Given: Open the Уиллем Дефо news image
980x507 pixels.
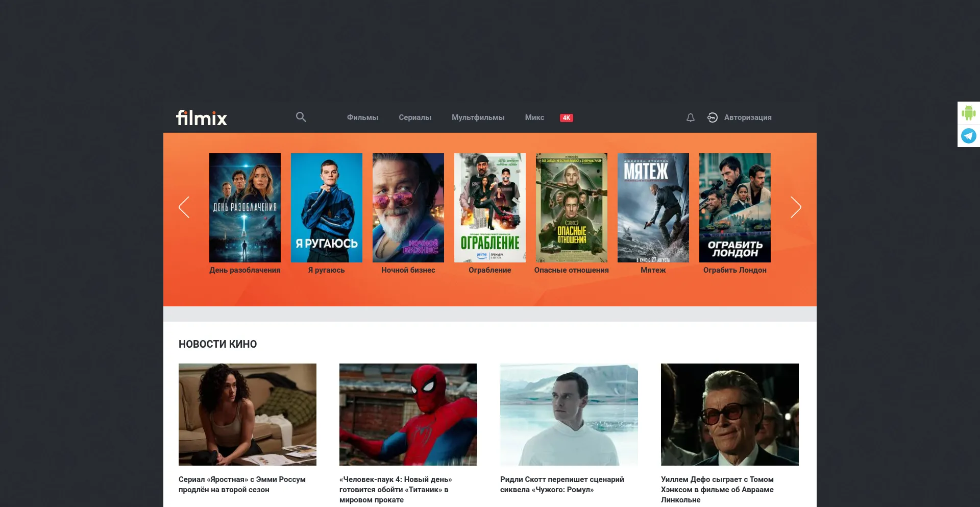Looking at the screenshot, I should pos(730,415).
